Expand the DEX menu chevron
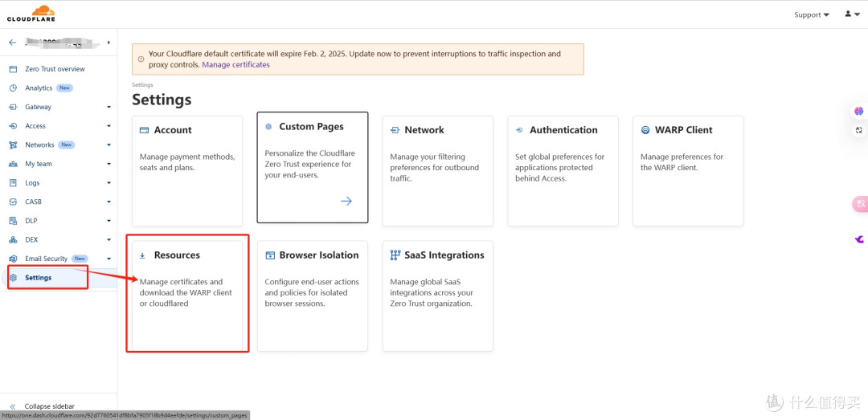Viewport: 868px width, 420px height. (109, 240)
